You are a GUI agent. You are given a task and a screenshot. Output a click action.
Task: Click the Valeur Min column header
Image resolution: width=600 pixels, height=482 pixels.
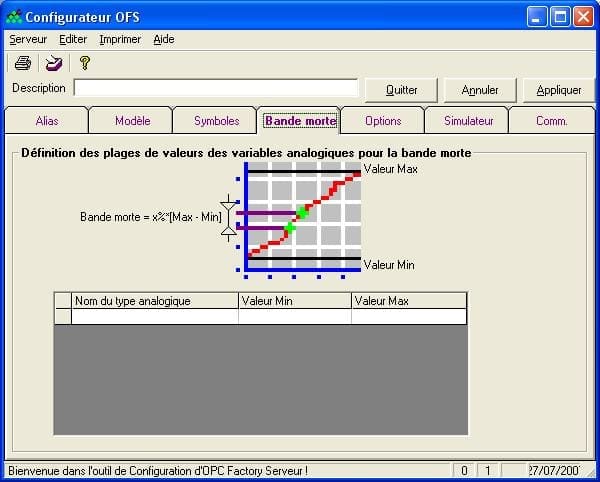pyautogui.click(x=295, y=301)
